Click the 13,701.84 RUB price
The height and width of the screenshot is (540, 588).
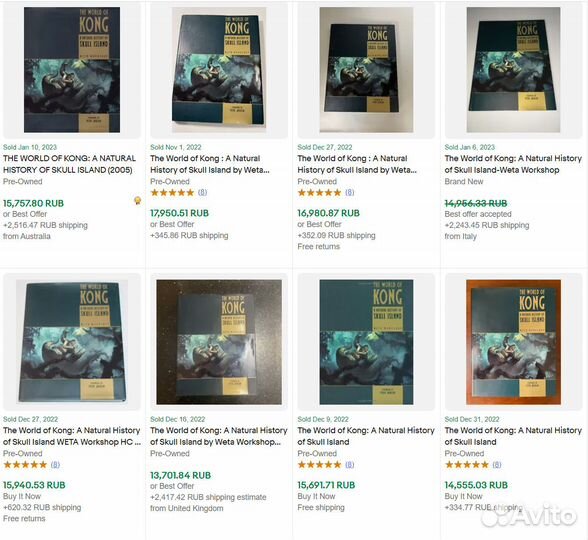coord(180,475)
